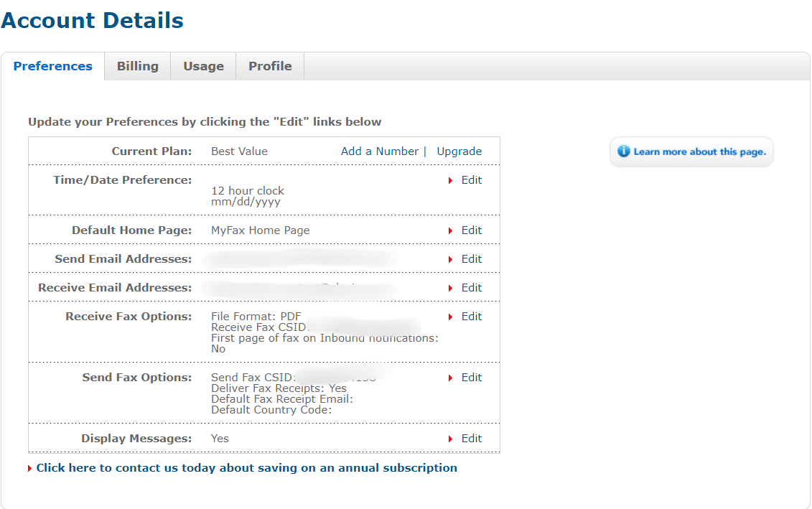Switch back to the Preferences tab
This screenshot has height=509, width=812.
tap(52, 65)
